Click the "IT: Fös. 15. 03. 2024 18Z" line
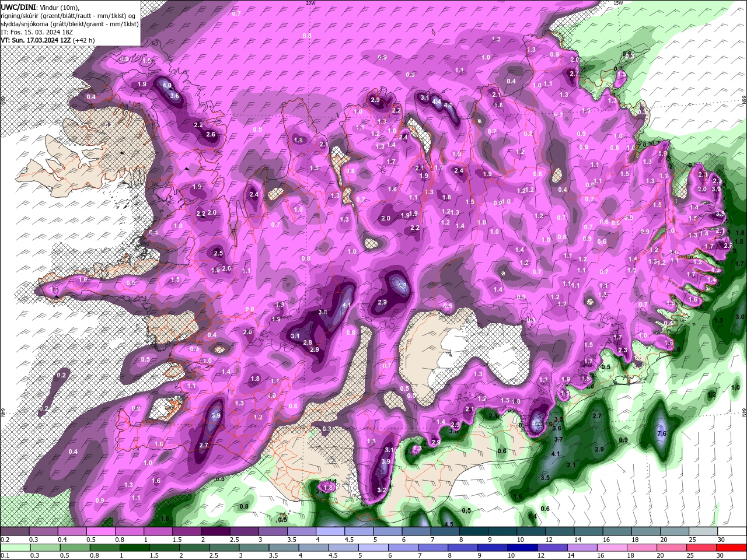This screenshot has height=560, width=747. [37, 32]
